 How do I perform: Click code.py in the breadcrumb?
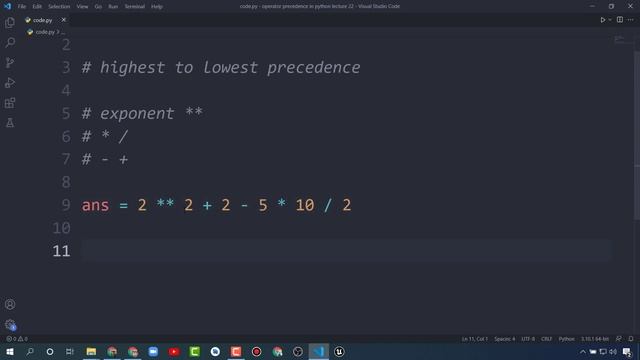[x=45, y=32]
